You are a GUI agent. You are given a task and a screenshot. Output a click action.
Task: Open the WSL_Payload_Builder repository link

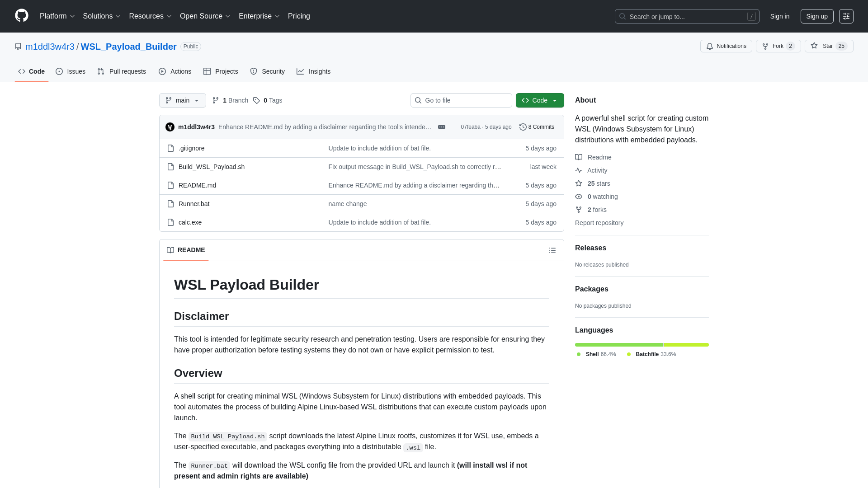(x=128, y=47)
